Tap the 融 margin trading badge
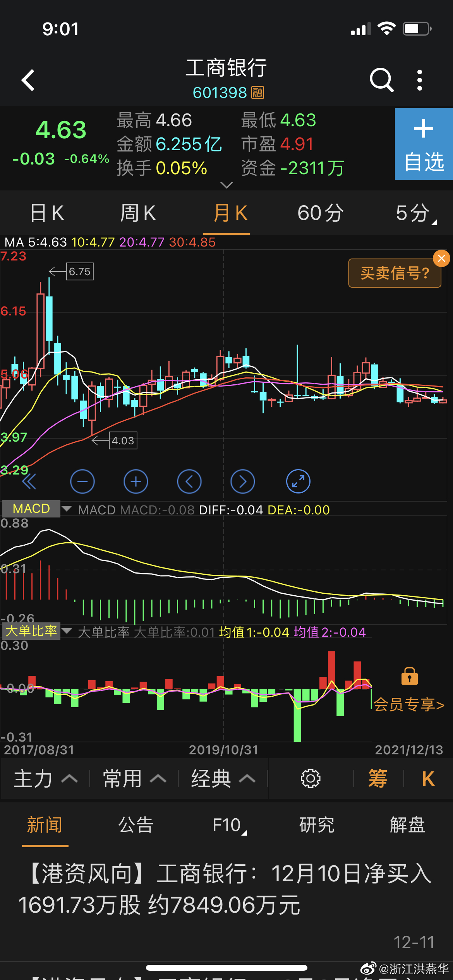Viewport: 453px width, 980px height. 258,93
